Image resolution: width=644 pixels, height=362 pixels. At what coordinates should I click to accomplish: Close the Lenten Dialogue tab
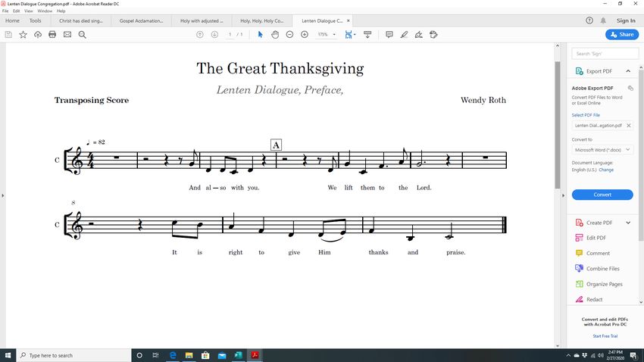349,20
